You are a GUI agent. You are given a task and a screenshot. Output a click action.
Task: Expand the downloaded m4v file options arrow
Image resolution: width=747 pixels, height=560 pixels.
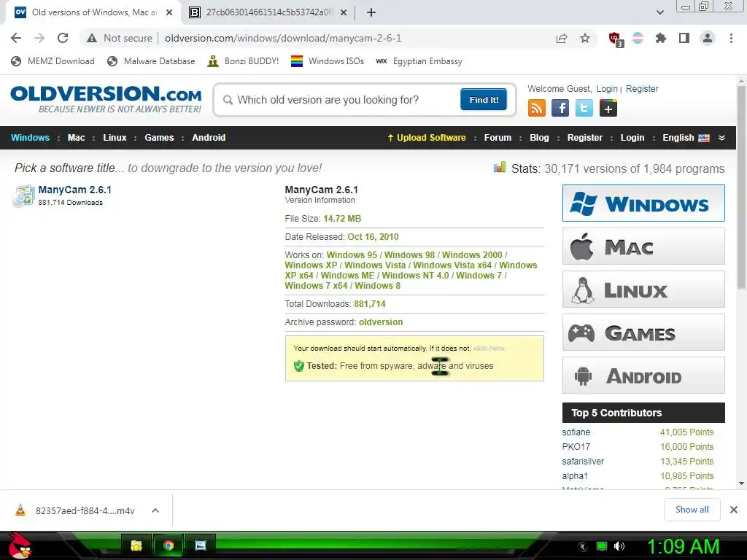(155, 510)
